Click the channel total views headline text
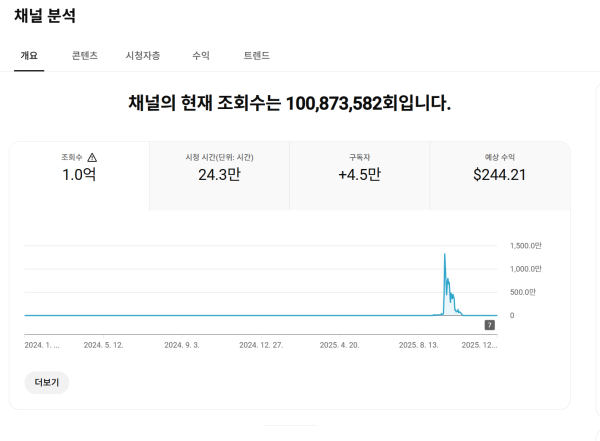600x441 pixels. click(290, 103)
